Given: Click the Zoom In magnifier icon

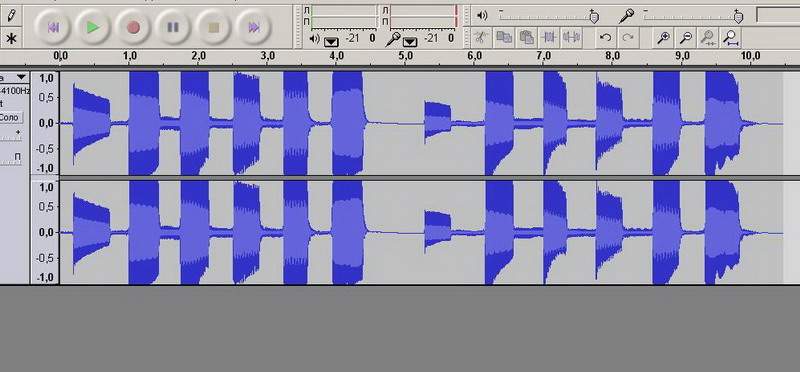Looking at the screenshot, I should coord(663,37).
